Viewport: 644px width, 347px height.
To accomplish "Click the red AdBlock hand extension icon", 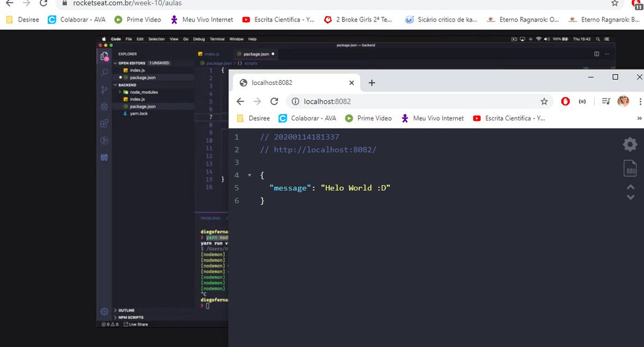I will tap(565, 102).
